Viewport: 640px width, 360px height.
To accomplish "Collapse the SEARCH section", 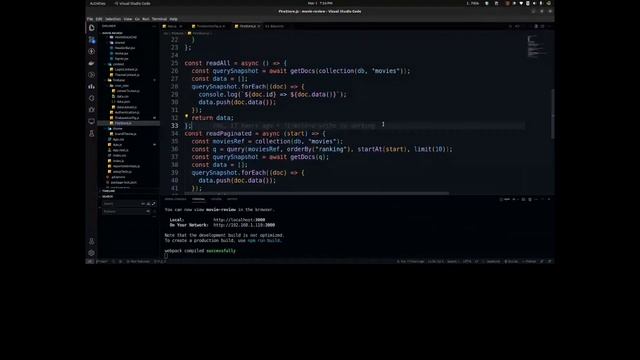I will [108, 196].
